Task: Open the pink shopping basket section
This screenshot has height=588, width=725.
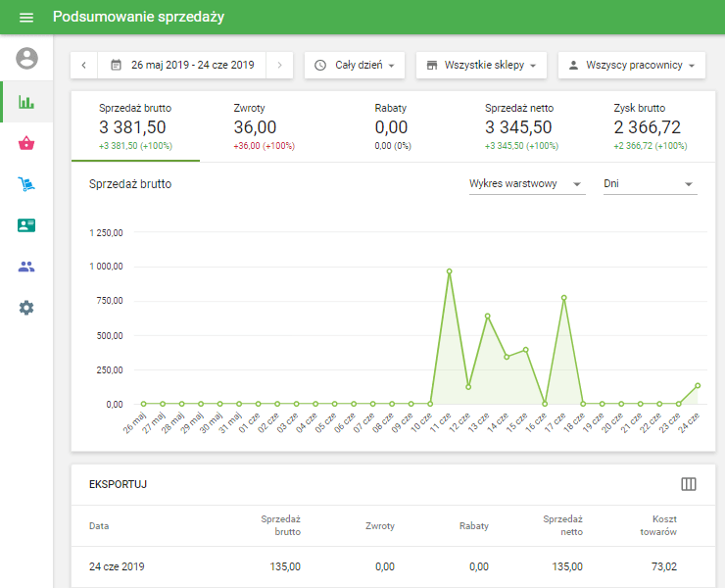Action: (x=26, y=143)
